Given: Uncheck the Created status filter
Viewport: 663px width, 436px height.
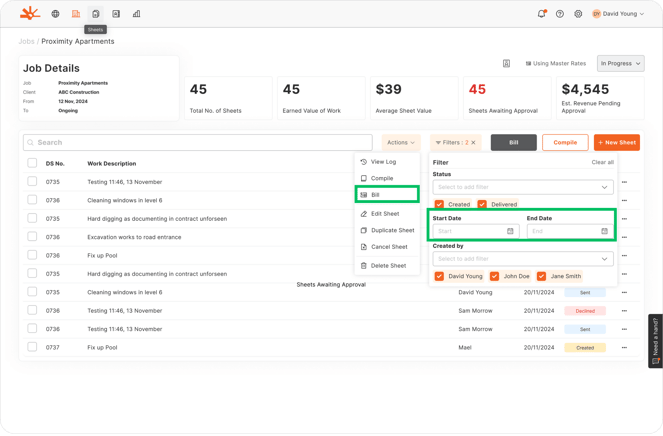Looking at the screenshot, I should (439, 204).
